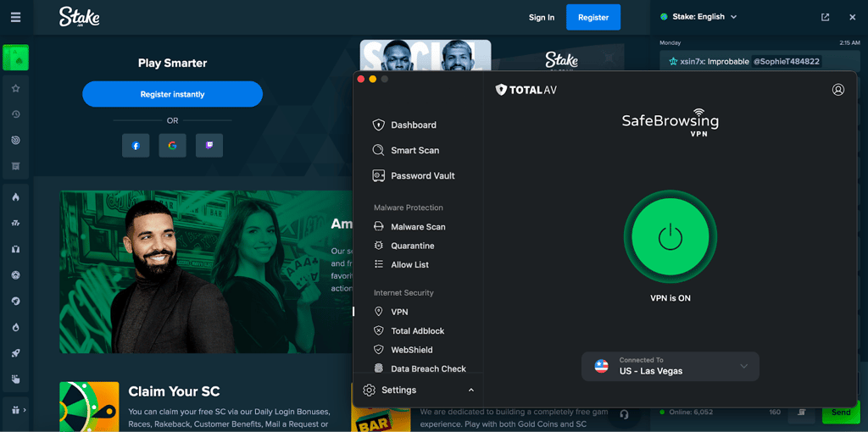
Task: Pop out the Stake chat window
Action: point(826,17)
